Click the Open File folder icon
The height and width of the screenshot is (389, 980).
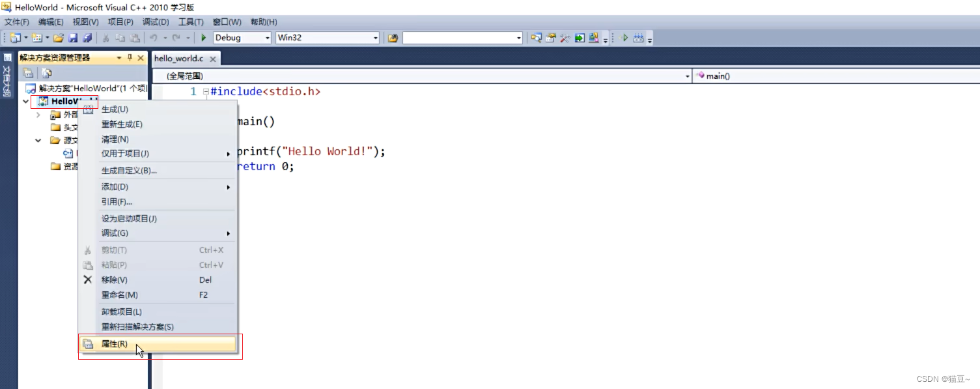pyautogui.click(x=59, y=38)
